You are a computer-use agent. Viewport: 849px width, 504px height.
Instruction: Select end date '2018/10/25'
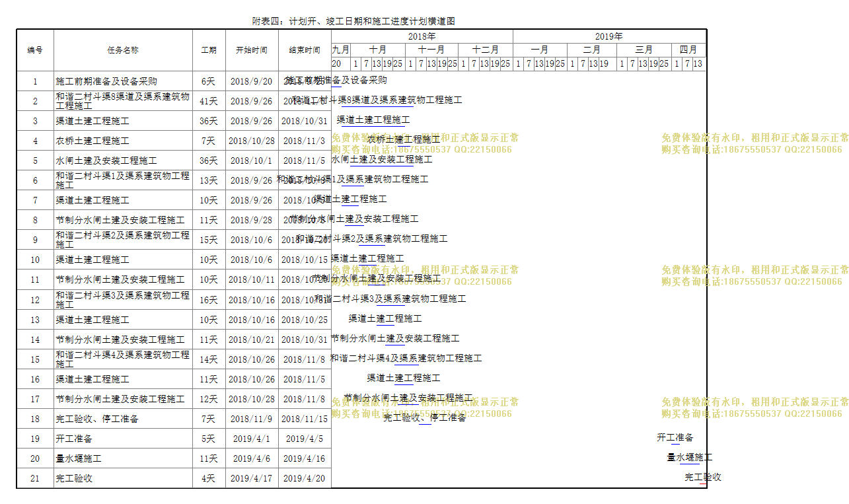click(x=305, y=320)
